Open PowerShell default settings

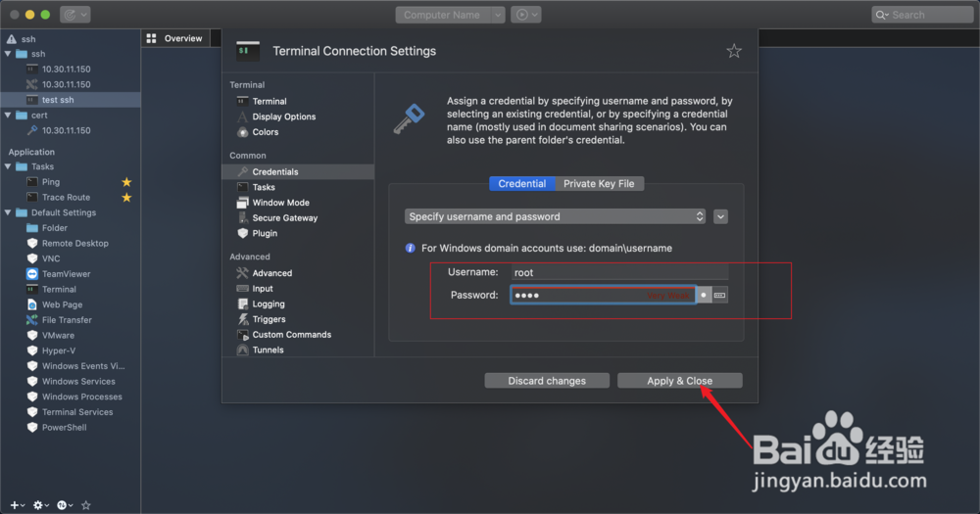click(x=64, y=428)
